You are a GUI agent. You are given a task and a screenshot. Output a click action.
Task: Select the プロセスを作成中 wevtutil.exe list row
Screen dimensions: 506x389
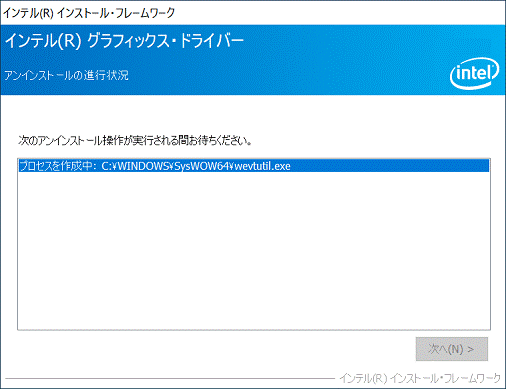(x=254, y=166)
